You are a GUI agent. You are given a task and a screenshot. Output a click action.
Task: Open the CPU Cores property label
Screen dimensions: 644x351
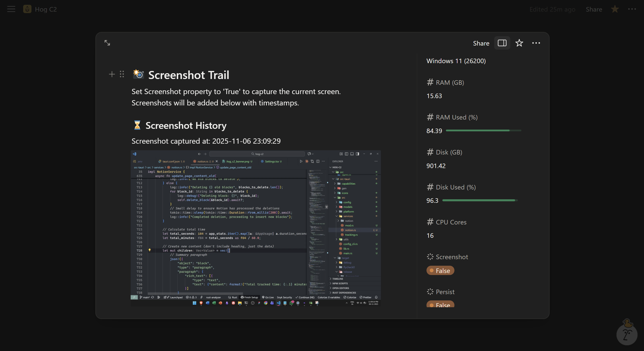pyautogui.click(x=451, y=222)
